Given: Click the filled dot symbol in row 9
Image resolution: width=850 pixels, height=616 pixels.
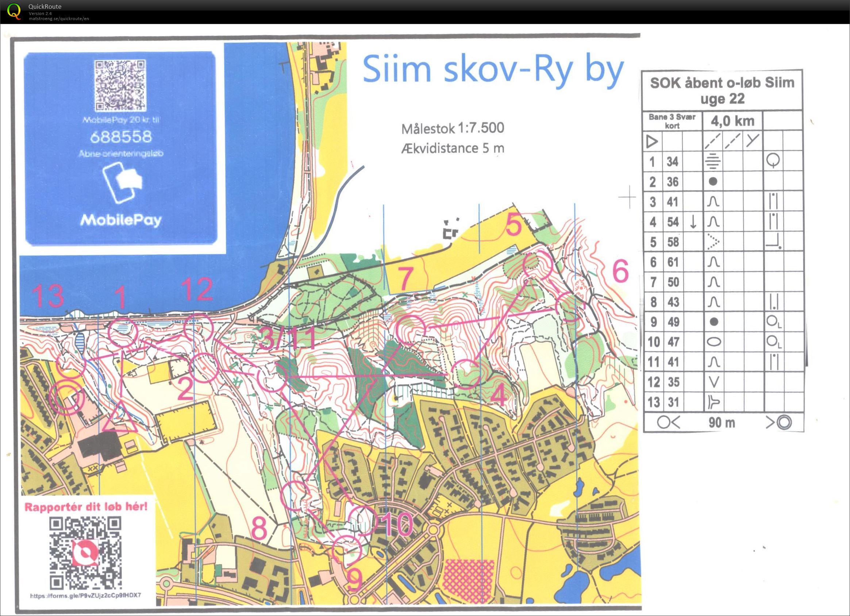Looking at the screenshot, I should coord(714,322).
